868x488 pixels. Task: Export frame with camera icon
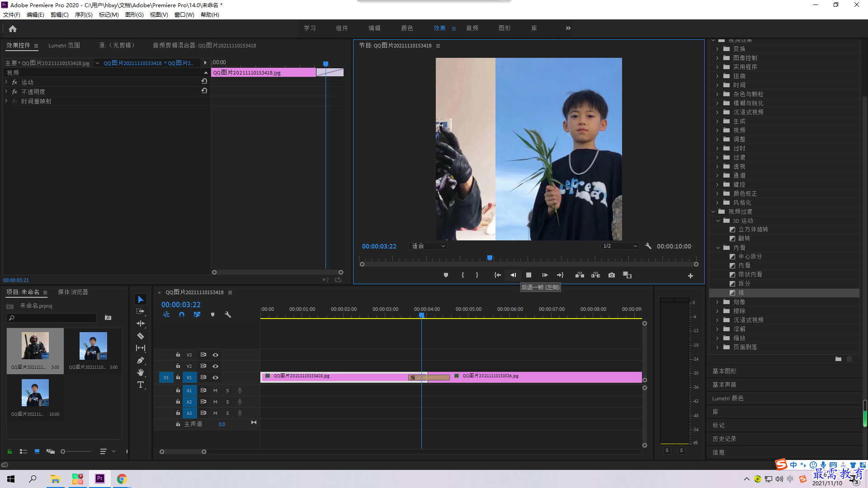pyautogui.click(x=612, y=275)
